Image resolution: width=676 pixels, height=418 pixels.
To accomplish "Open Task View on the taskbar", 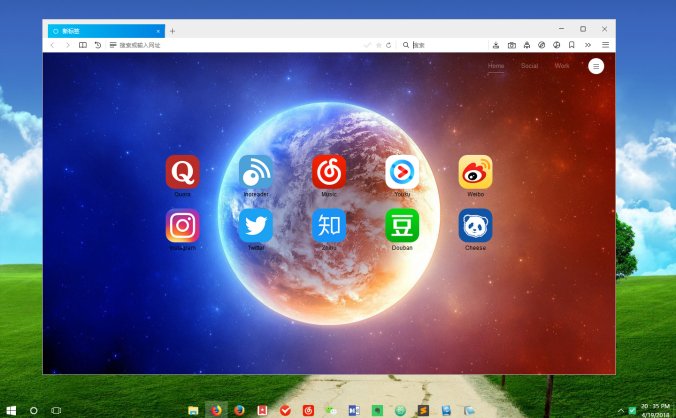I will pos(56,410).
